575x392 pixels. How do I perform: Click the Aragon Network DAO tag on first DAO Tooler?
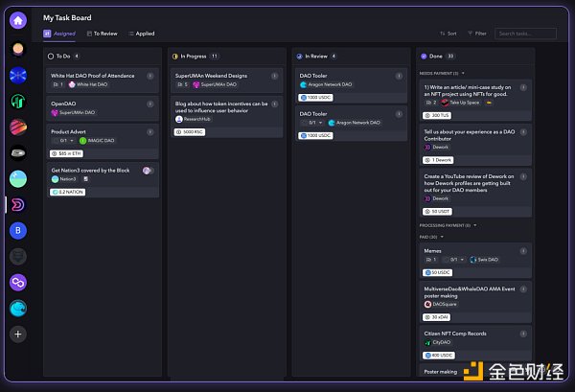pos(328,84)
